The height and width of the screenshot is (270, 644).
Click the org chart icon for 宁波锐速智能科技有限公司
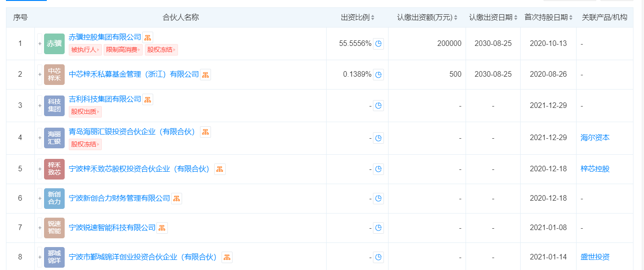pos(162,228)
